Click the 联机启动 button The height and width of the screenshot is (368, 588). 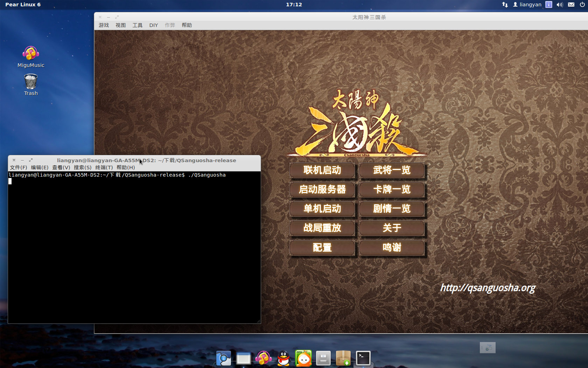322,170
